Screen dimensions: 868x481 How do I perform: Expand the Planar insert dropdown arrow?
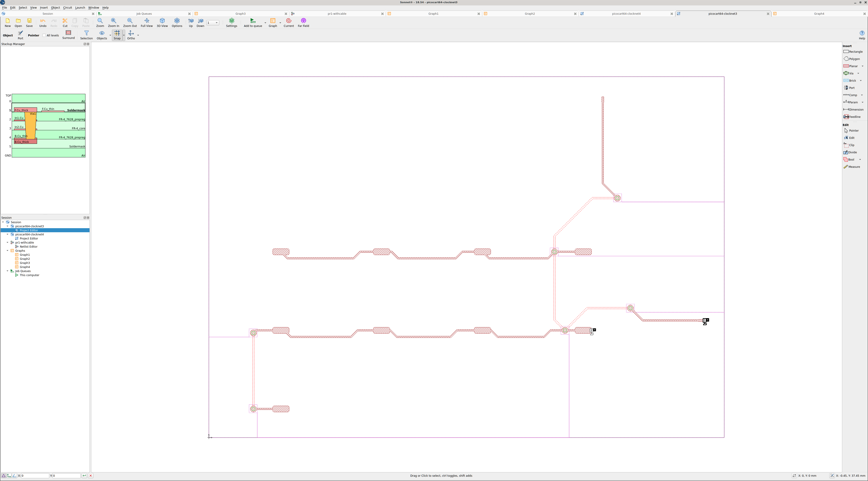point(863,66)
